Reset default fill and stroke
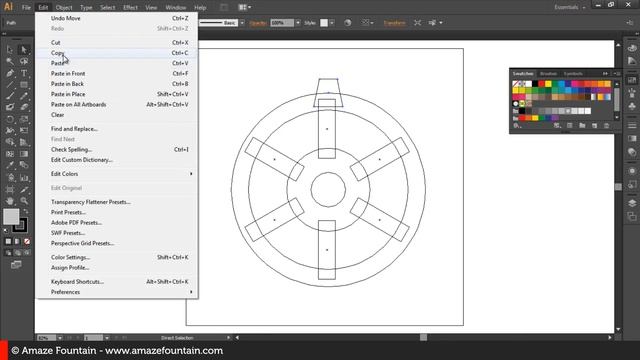The image size is (640, 360). click(6, 231)
